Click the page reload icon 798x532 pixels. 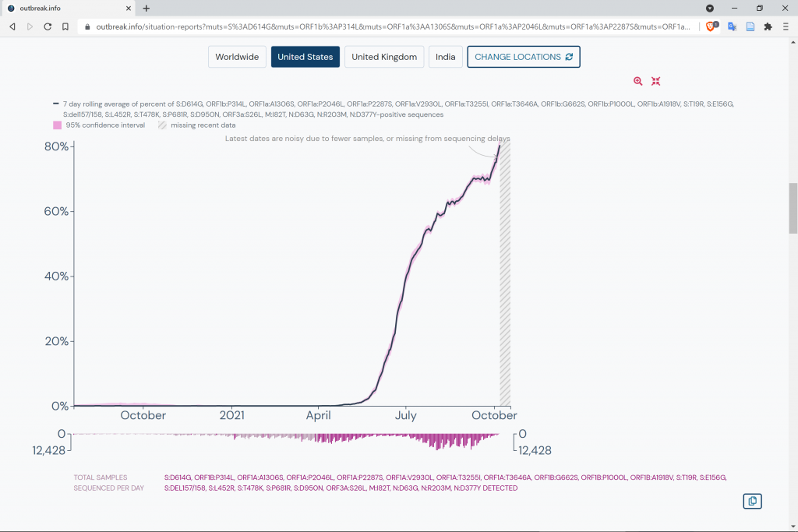coord(48,26)
